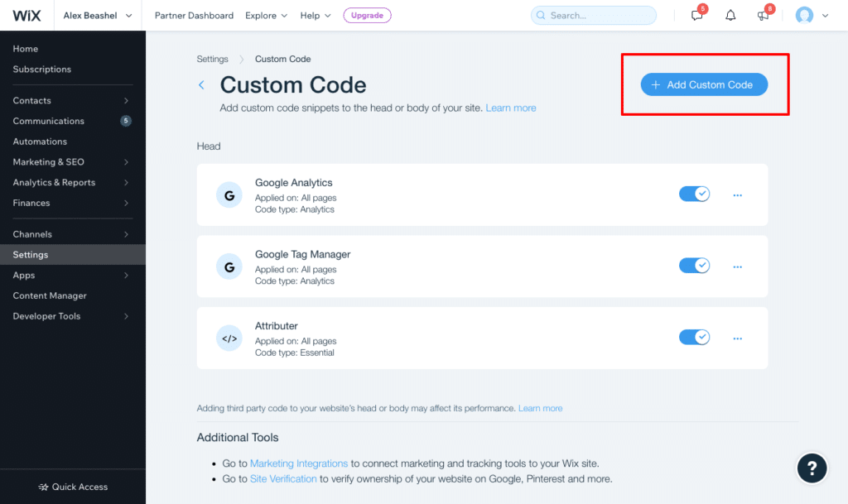
Task: Click the Attributer title text
Action: pos(277,326)
